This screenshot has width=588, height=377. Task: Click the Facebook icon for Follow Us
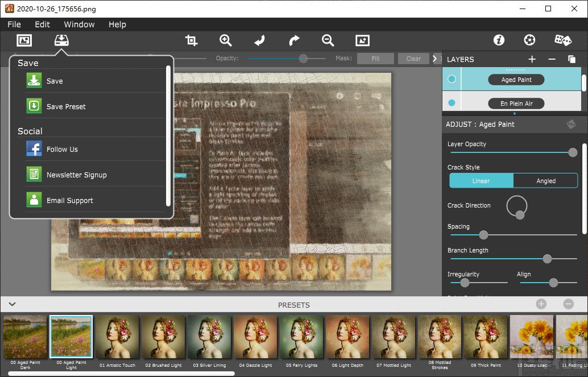(x=34, y=148)
